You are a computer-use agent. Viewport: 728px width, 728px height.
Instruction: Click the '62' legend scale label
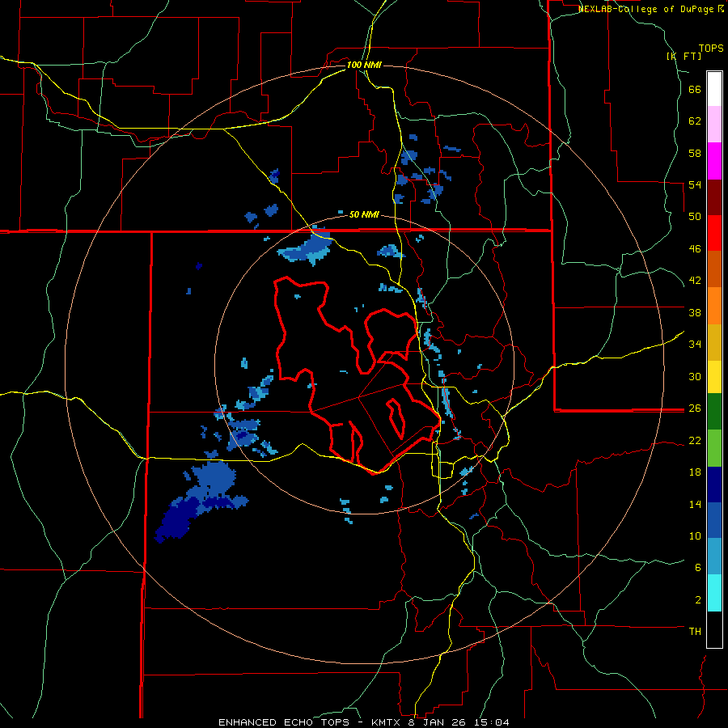point(695,121)
